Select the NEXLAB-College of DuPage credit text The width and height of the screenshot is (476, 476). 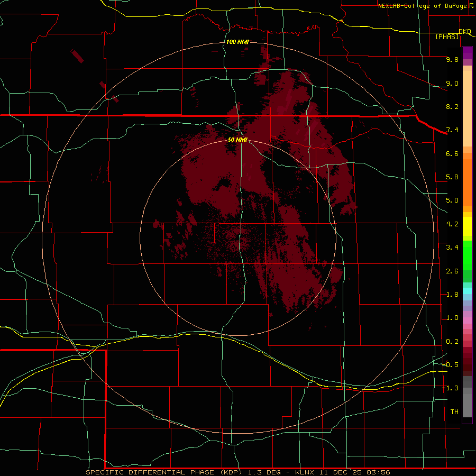coord(422,6)
